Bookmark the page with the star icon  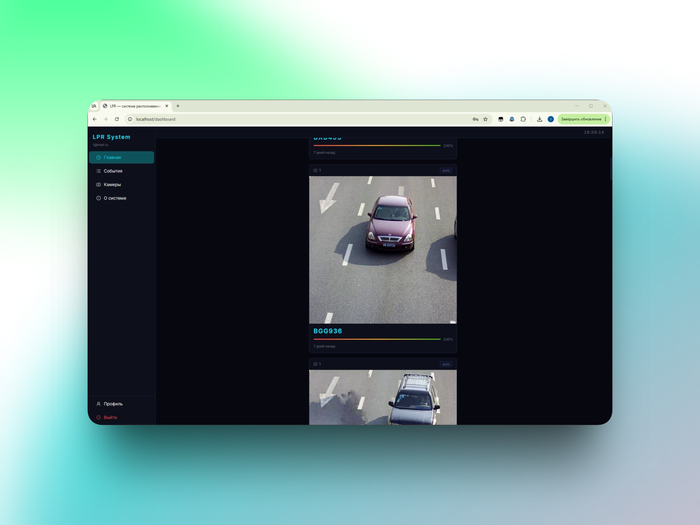pos(486,119)
